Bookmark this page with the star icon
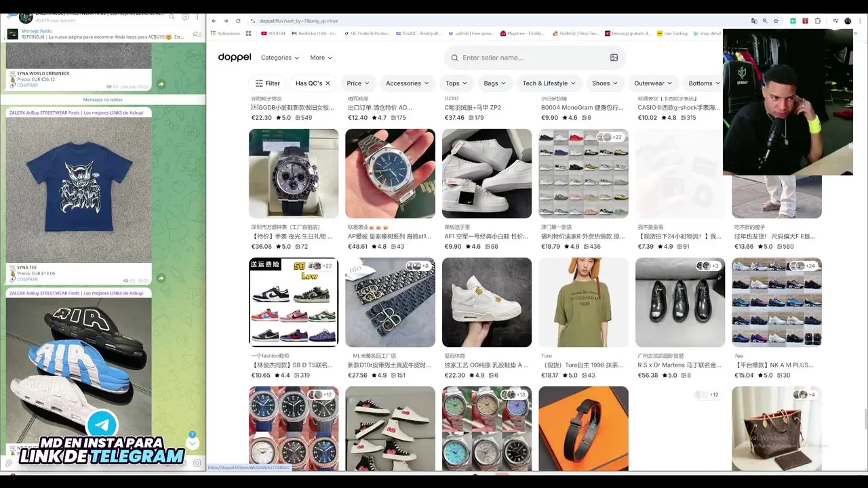868x488 pixels. click(x=776, y=21)
